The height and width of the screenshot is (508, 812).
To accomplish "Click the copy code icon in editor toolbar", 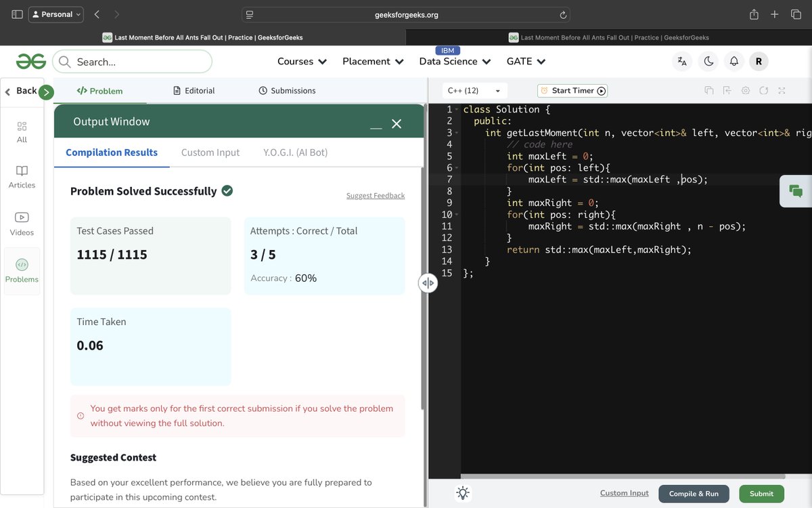I will pyautogui.click(x=709, y=91).
